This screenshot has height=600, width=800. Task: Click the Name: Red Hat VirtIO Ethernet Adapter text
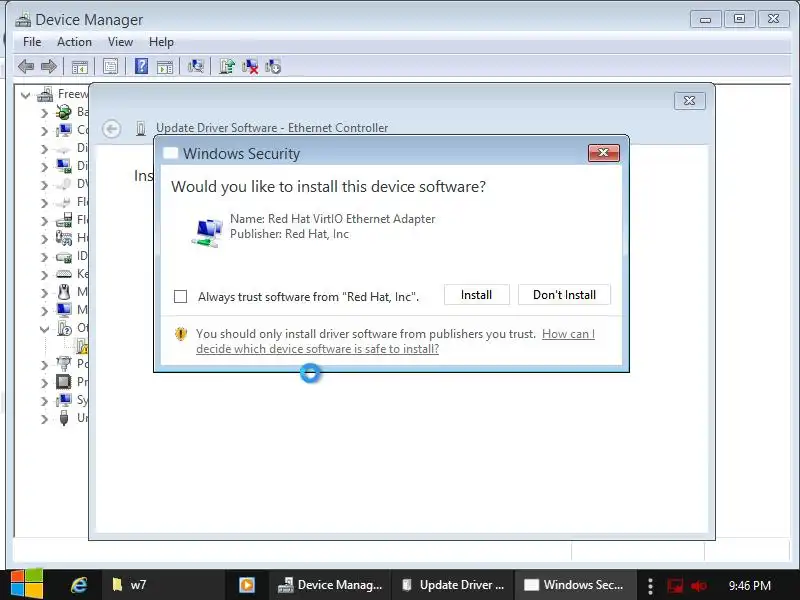[333, 219]
